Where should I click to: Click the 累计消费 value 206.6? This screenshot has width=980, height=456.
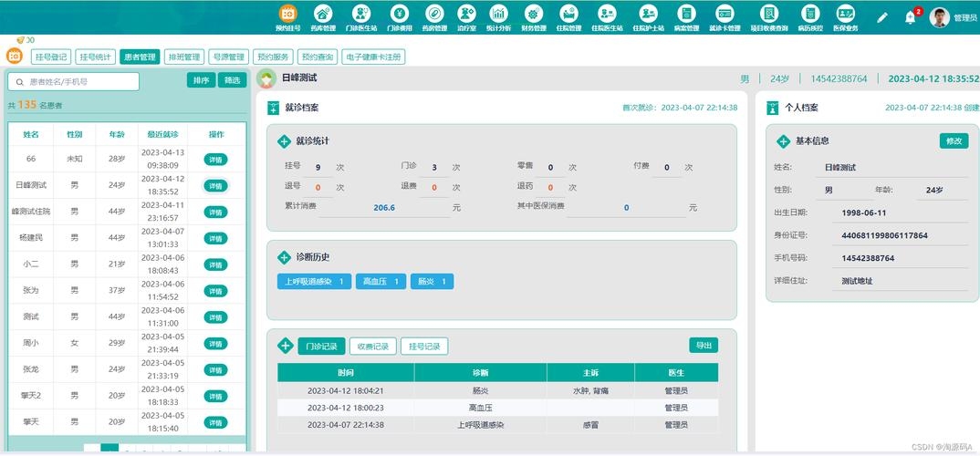[x=384, y=208]
